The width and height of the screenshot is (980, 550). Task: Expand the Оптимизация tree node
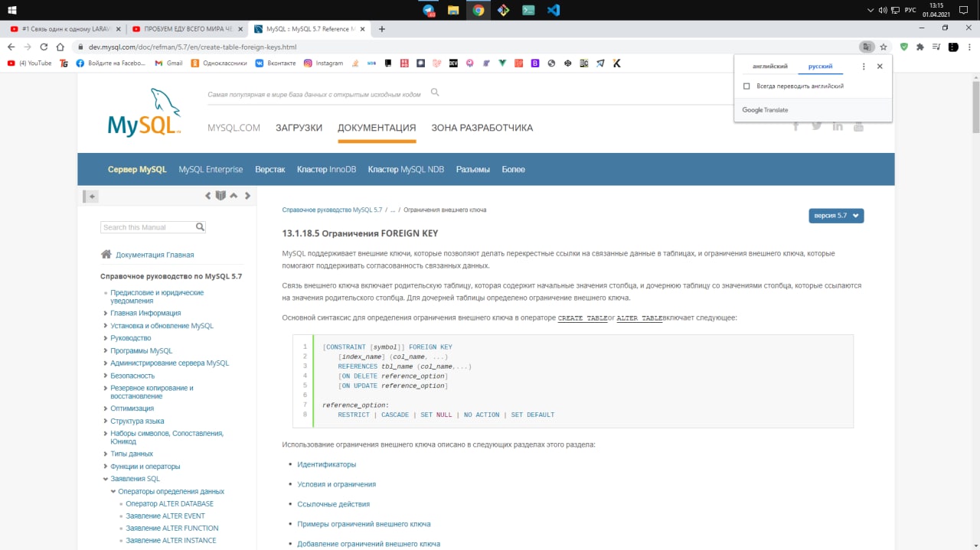click(105, 408)
